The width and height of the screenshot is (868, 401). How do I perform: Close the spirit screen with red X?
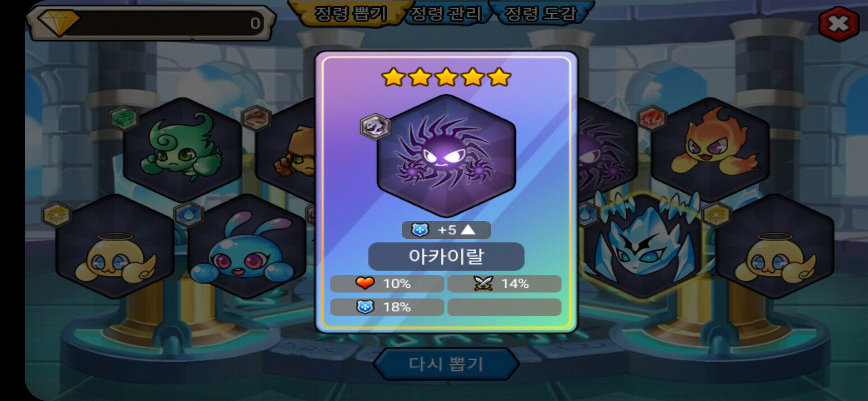tap(839, 24)
